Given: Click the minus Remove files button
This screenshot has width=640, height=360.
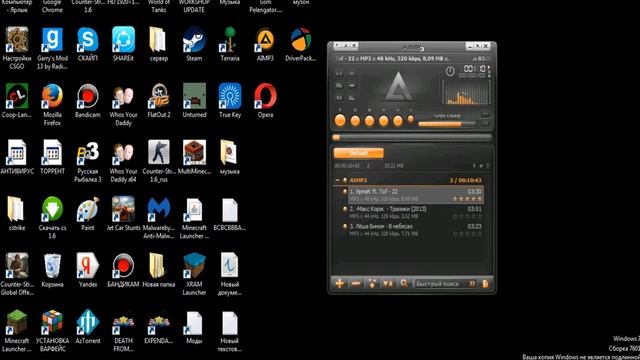Looking at the screenshot, I should (356, 283).
